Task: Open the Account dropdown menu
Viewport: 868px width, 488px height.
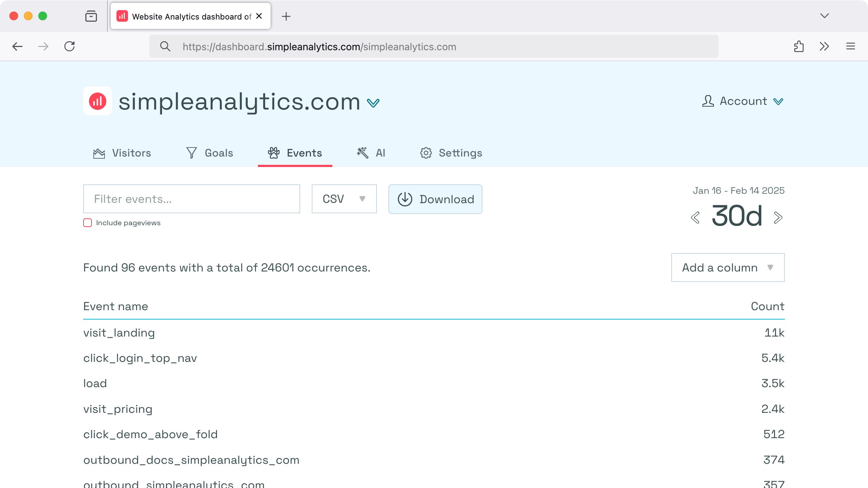Action: pyautogui.click(x=743, y=101)
